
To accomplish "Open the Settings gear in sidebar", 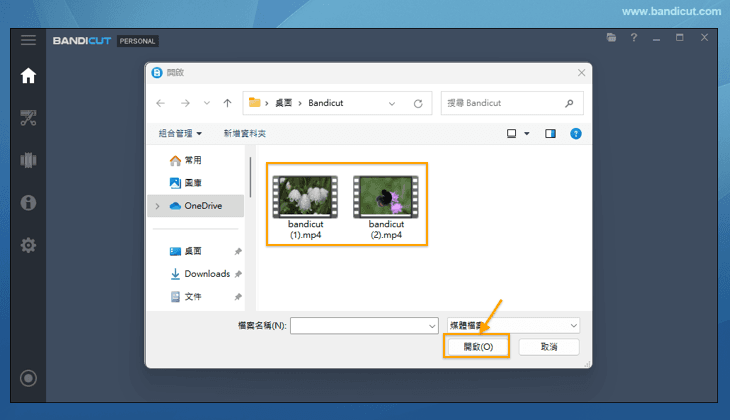I will tap(28, 245).
